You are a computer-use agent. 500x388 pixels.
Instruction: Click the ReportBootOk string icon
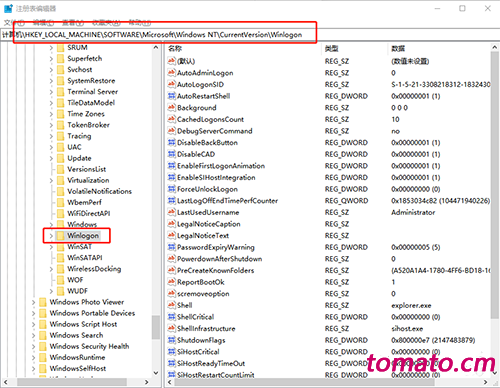coord(171,282)
